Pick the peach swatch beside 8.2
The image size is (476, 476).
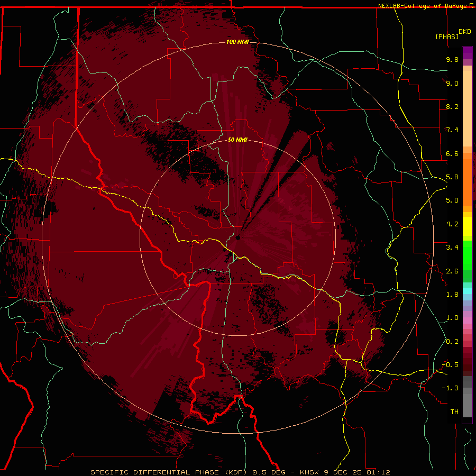click(x=467, y=108)
